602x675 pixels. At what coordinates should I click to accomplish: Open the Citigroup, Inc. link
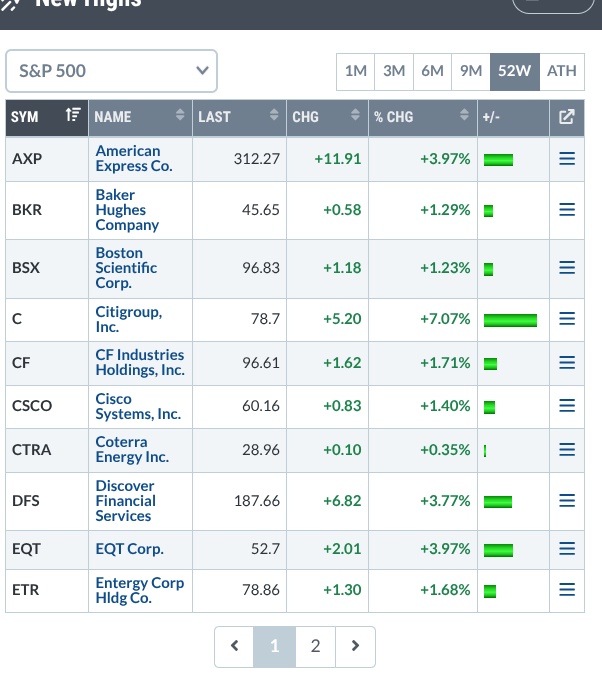129,319
